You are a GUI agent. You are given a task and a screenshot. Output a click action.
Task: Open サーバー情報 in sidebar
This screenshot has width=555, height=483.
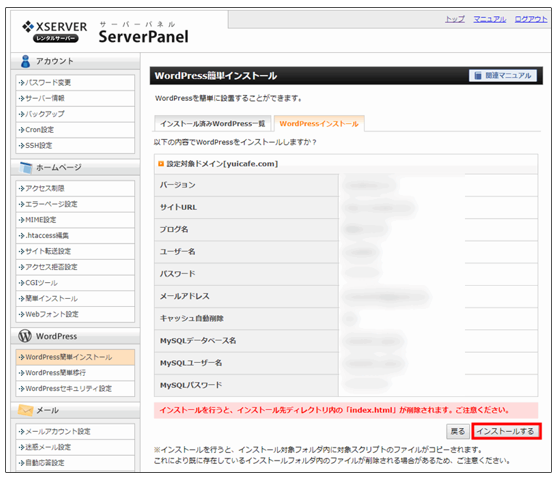[x=75, y=98]
